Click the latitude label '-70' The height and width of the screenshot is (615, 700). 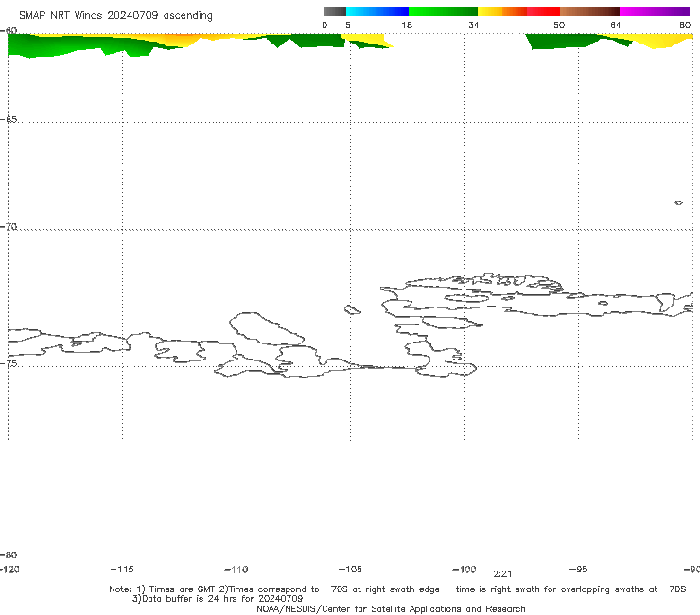(9, 226)
